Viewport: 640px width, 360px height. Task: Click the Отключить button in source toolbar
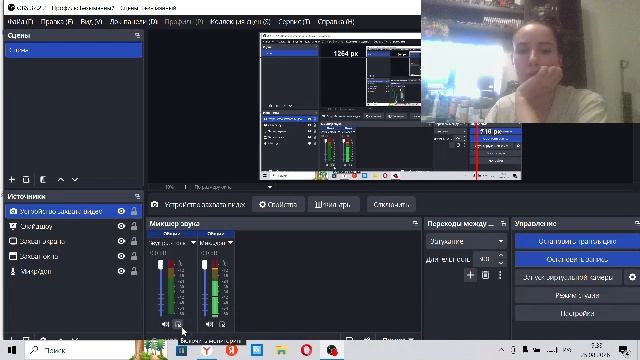391,204
